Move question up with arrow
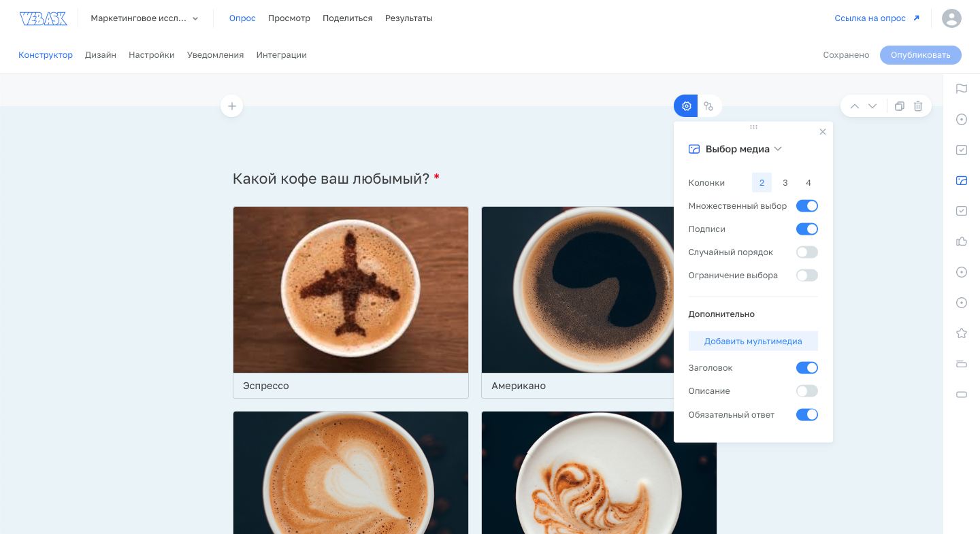The width and height of the screenshot is (980, 534). click(x=855, y=106)
